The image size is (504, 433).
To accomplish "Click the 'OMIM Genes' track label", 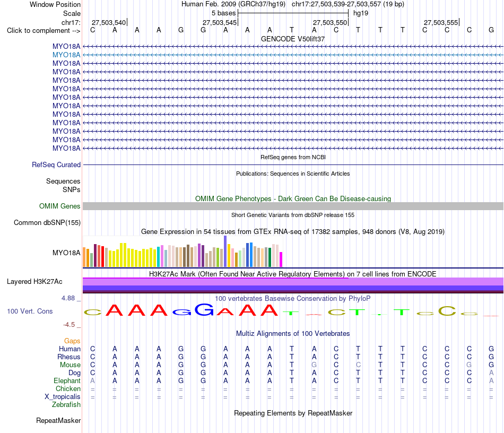I will [x=59, y=206].
